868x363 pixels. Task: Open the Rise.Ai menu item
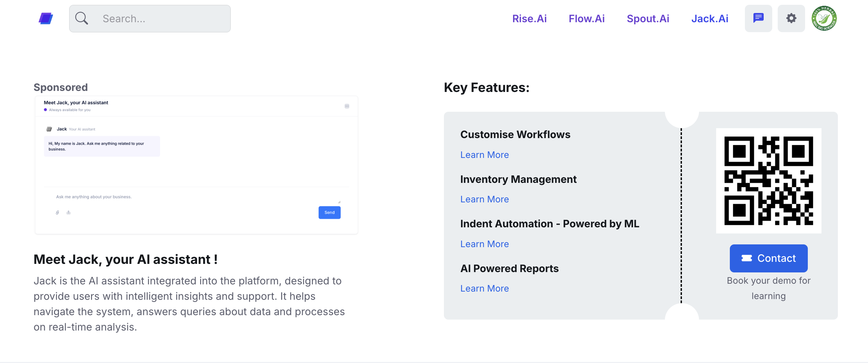tap(529, 18)
